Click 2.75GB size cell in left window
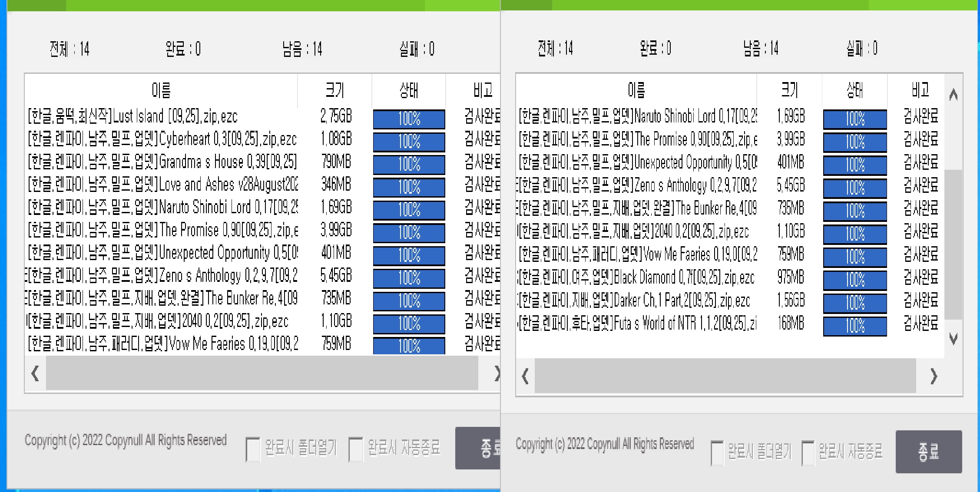980x492 pixels. tap(336, 116)
